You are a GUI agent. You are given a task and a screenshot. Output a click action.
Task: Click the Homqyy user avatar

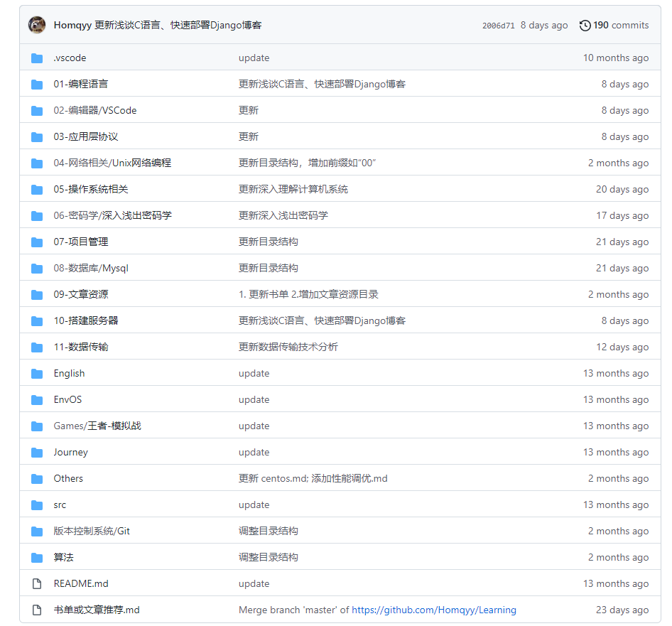[x=37, y=25]
